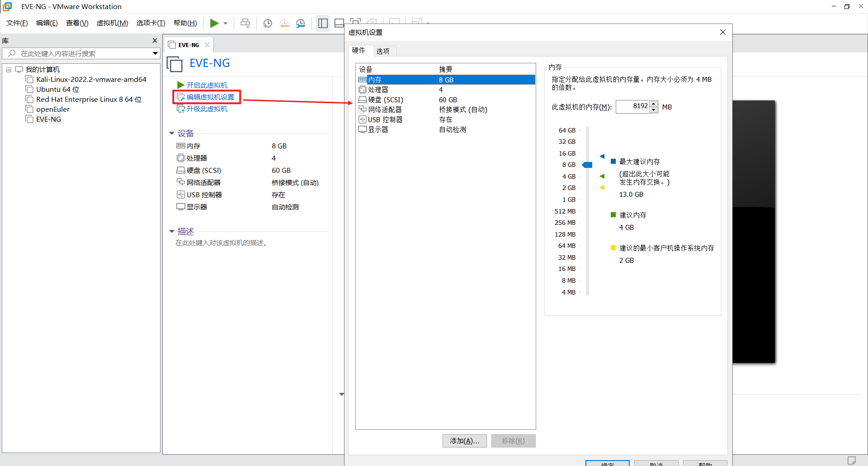The width and height of the screenshot is (868, 466).
Task: Select 显示器 device in settings list
Action: (446, 129)
